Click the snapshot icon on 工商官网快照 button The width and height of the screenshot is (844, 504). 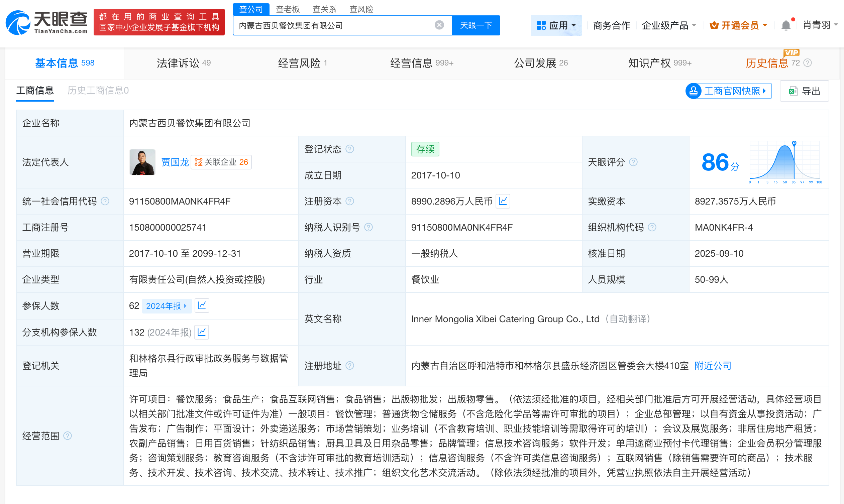pos(694,91)
